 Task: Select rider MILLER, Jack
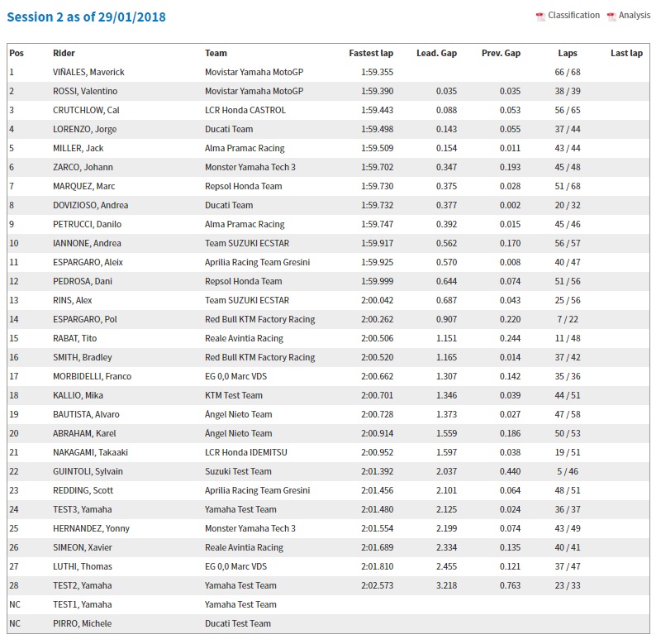pos(78,148)
